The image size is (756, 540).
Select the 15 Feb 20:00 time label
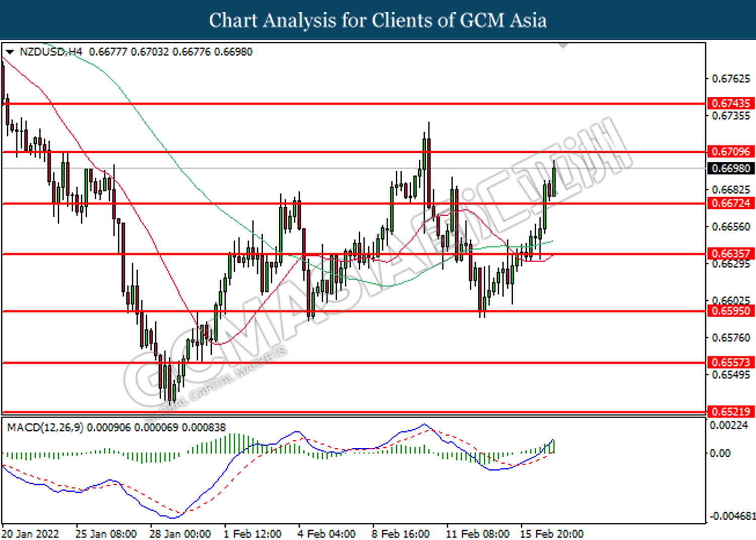coord(552,533)
